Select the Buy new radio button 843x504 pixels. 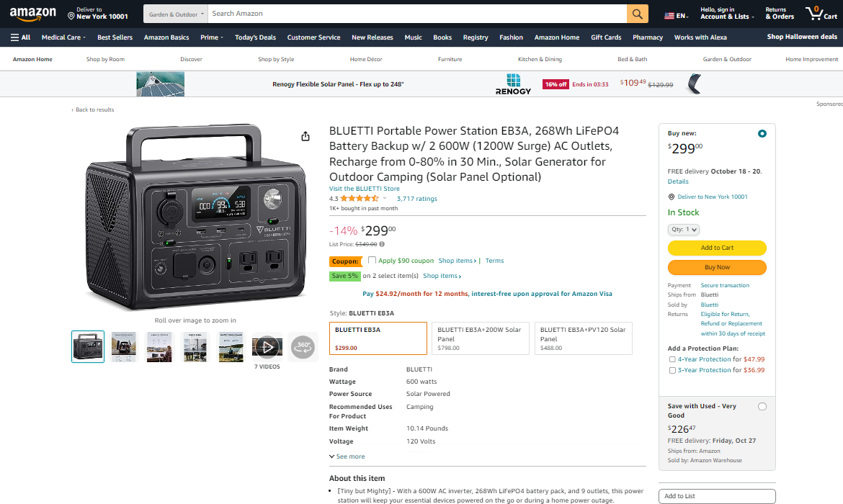pos(762,133)
